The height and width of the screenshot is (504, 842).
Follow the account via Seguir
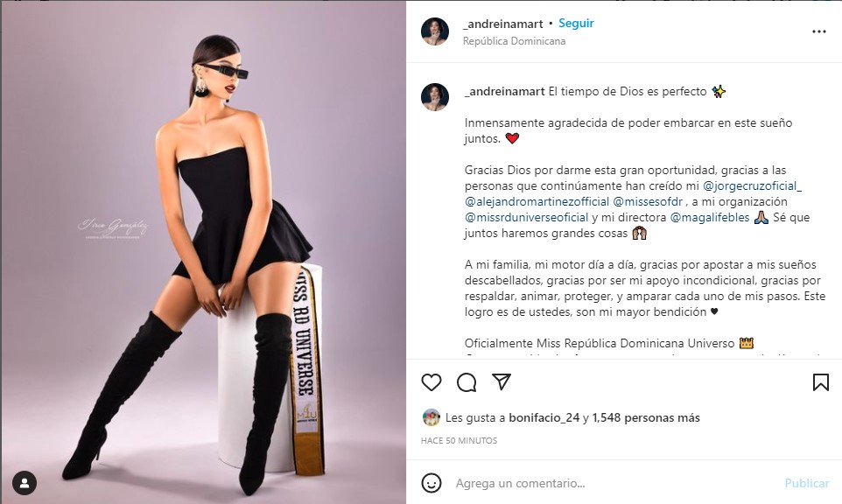point(576,23)
